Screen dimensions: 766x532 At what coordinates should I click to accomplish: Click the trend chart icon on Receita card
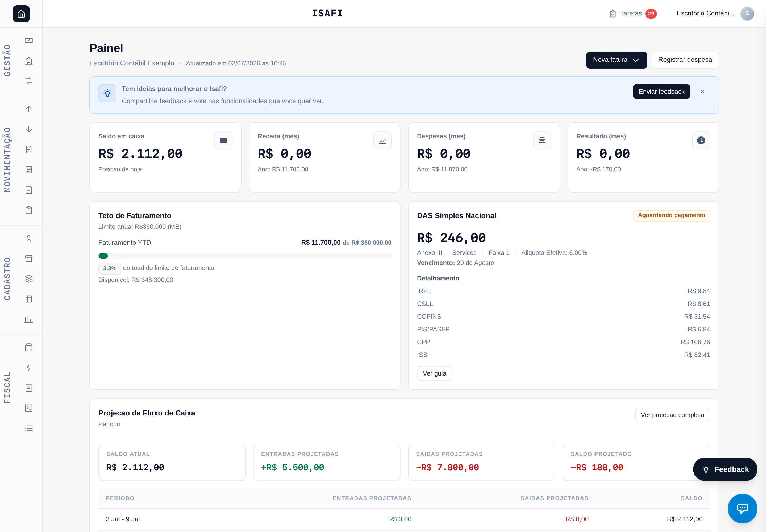click(x=382, y=140)
